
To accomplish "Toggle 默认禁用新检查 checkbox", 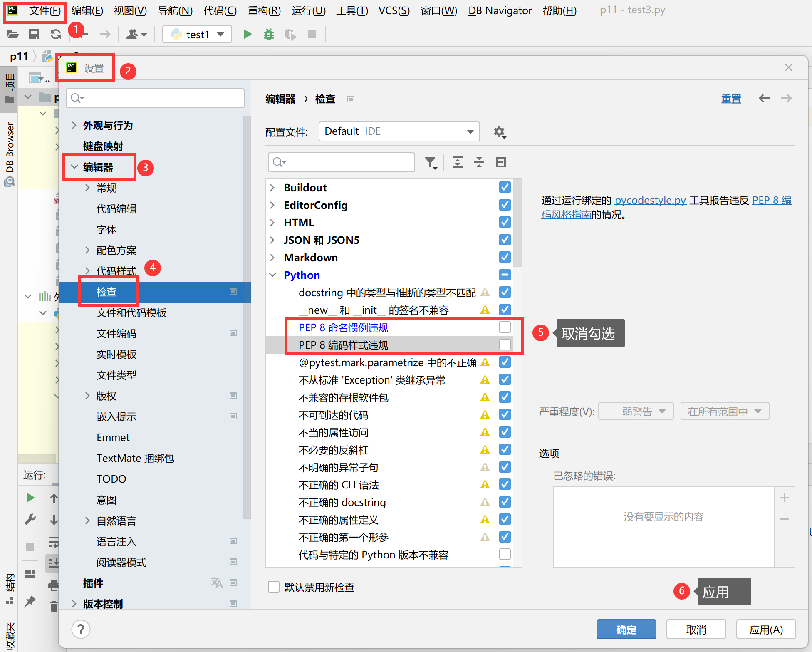I will pos(274,587).
